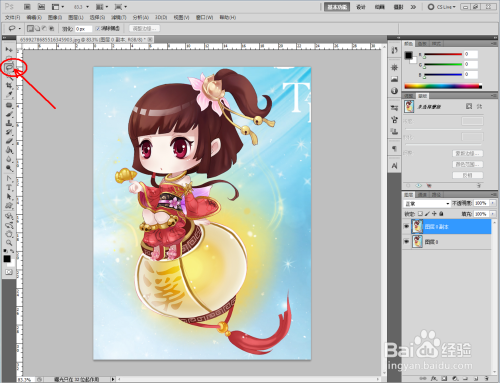The height and width of the screenshot is (383, 500).
Task: Expand the layer opacity slider arrow
Action: tap(493, 203)
